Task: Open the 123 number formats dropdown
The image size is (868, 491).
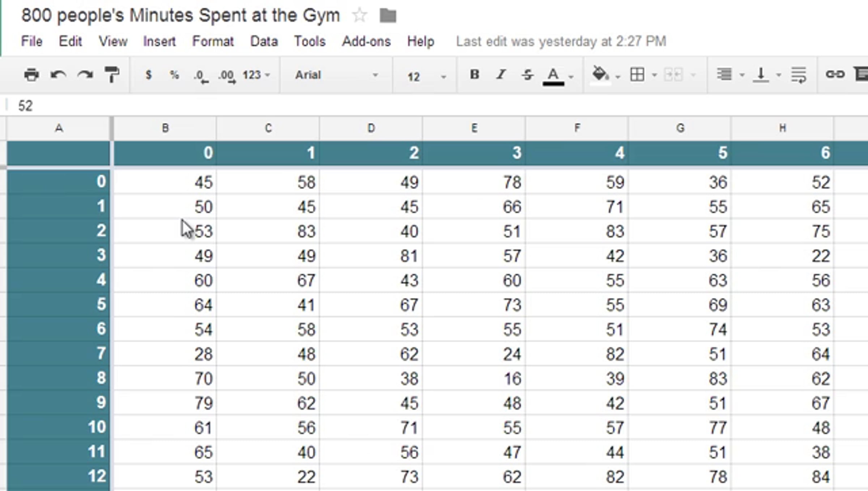Action: click(x=256, y=75)
